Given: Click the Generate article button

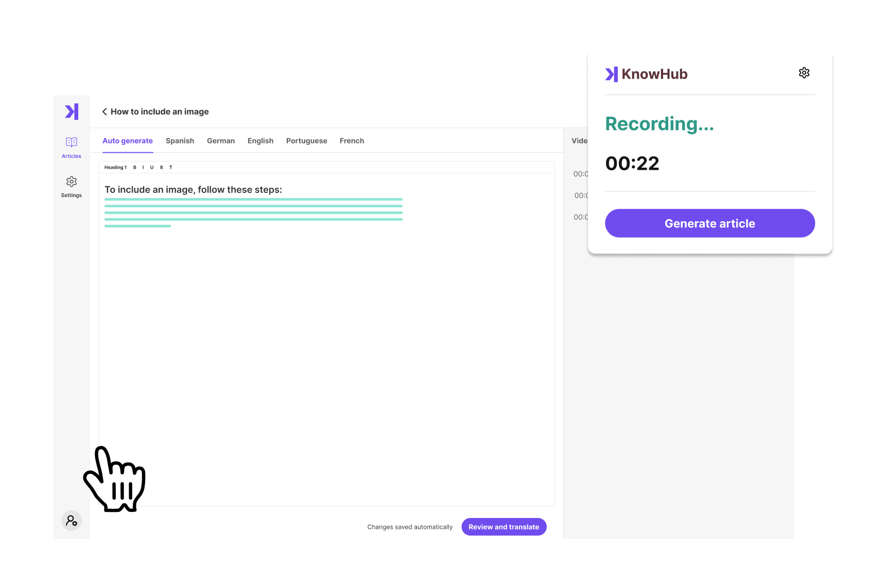Looking at the screenshot, I should point(709,223).
